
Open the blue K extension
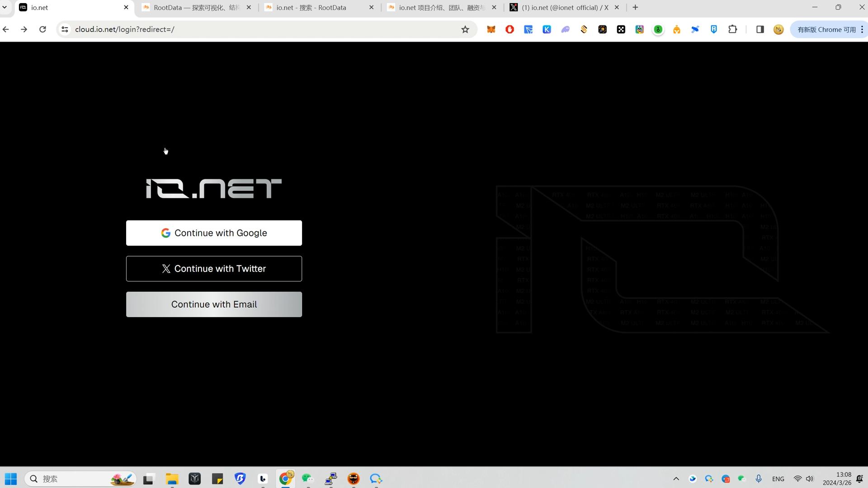[547, 29]
